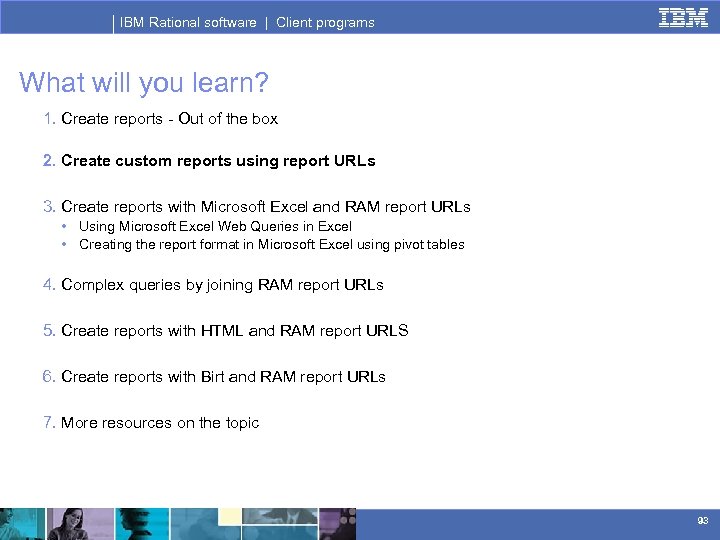
Task: Click slide page number 93
Action: click(703, 520)
